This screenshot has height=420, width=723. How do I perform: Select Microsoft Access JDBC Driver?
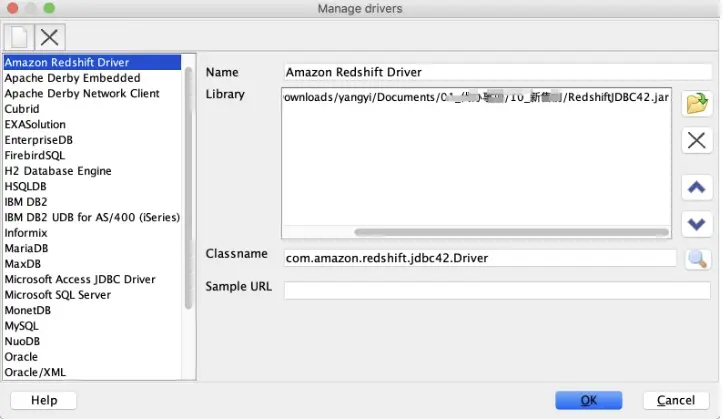tap(92, 279)
